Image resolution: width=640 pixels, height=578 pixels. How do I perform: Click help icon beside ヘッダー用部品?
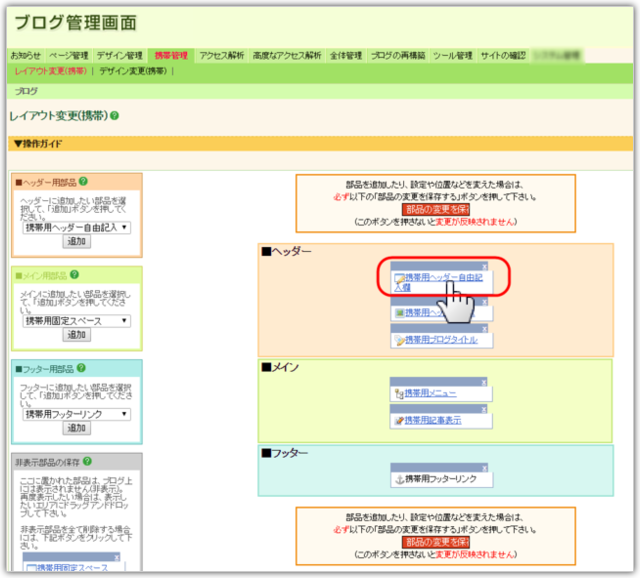pyautogui.click(x=83, y=182)
